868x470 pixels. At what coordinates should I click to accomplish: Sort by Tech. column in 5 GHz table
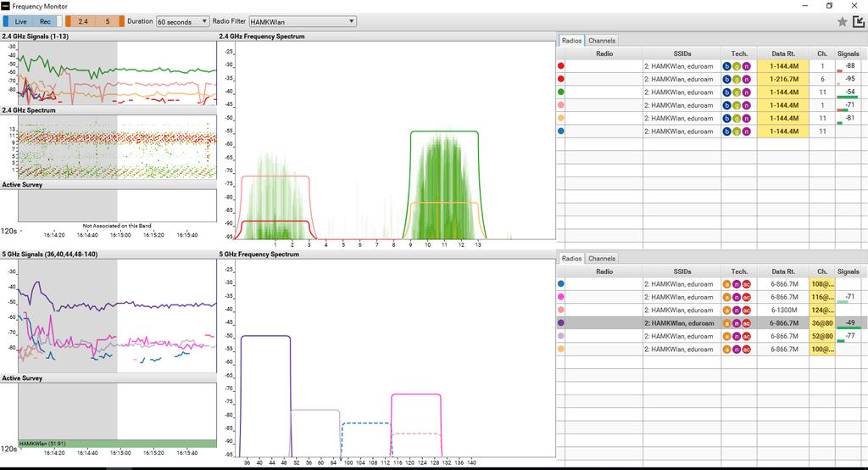click(x=739, y=271)
